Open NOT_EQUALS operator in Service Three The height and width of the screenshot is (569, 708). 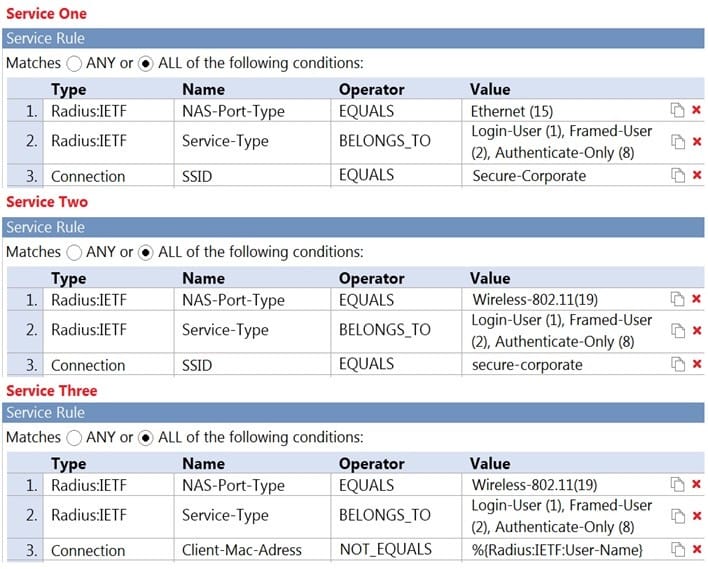[x=385, y=549]
